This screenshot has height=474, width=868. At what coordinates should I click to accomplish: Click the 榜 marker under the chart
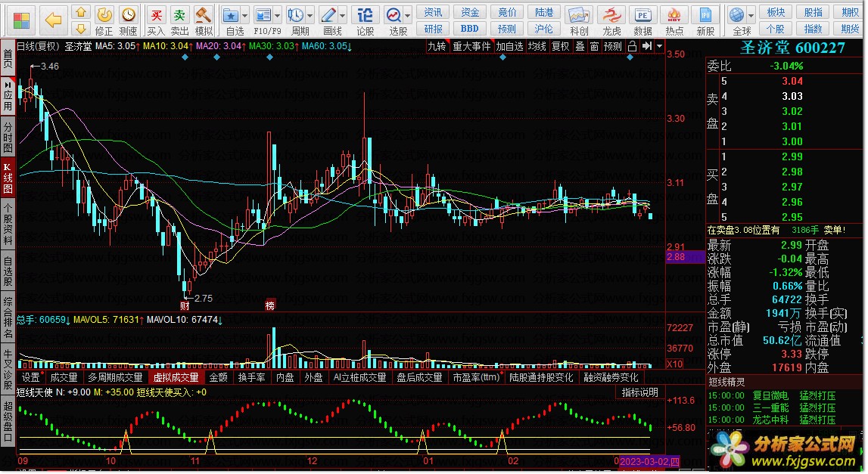(270, 305)
